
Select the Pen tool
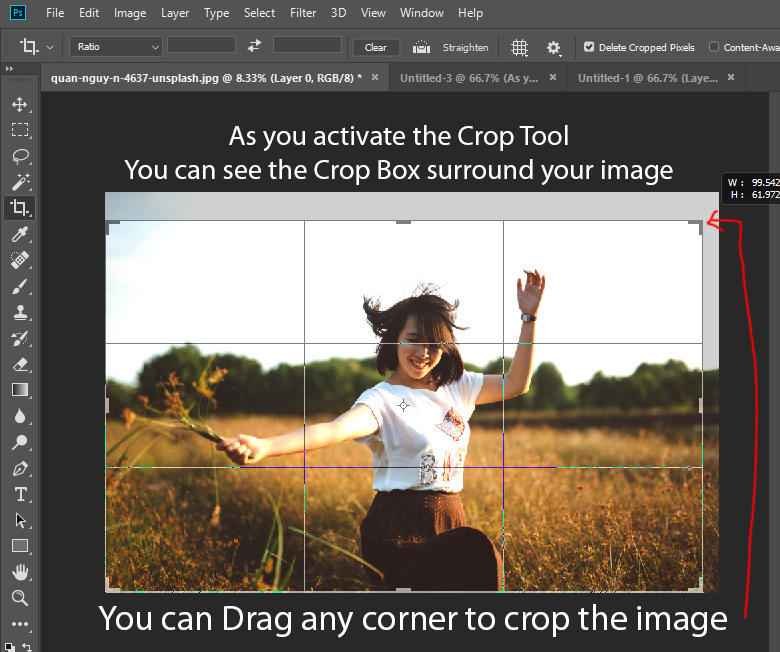(x=20, y=468)
